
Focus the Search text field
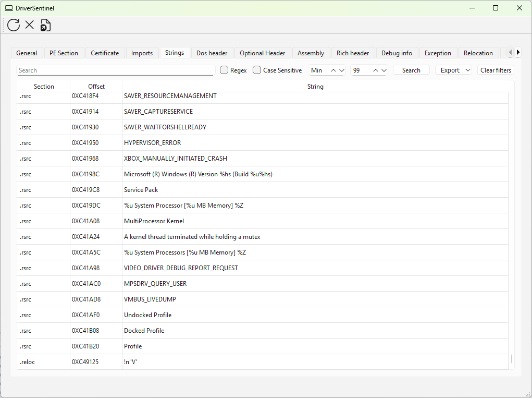tap(116, 70)
